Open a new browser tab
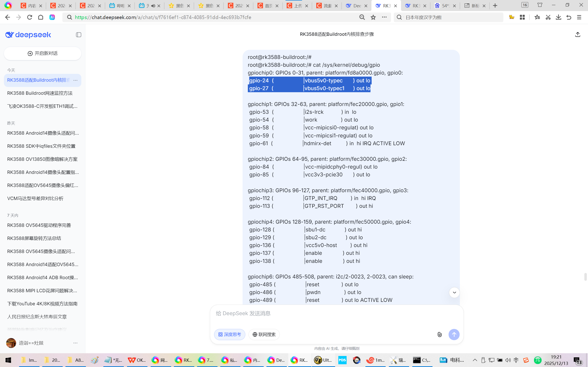Image resolution: width=588 pixels, height=367 pixels. (x=495, y=6)
